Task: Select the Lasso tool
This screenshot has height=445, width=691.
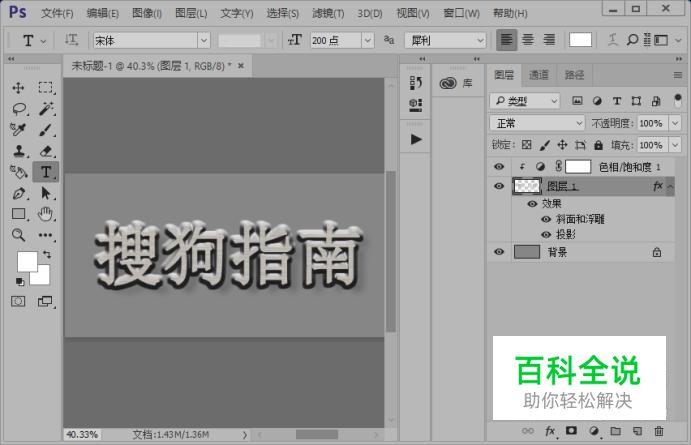Action: (19, 108)
